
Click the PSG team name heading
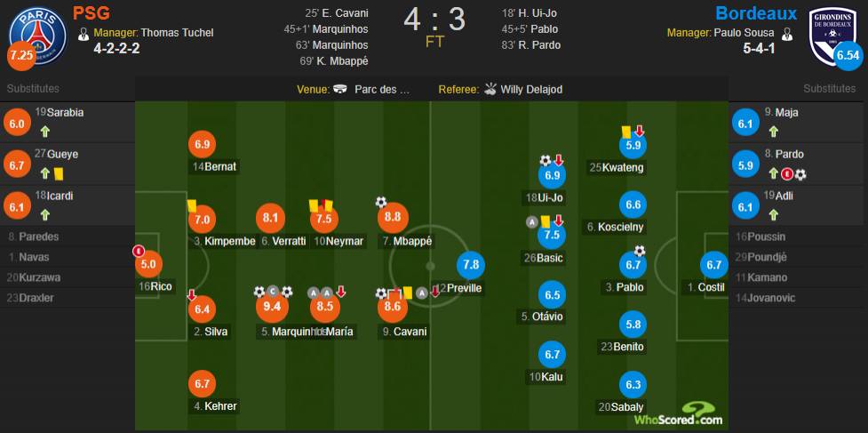(92, 12)
